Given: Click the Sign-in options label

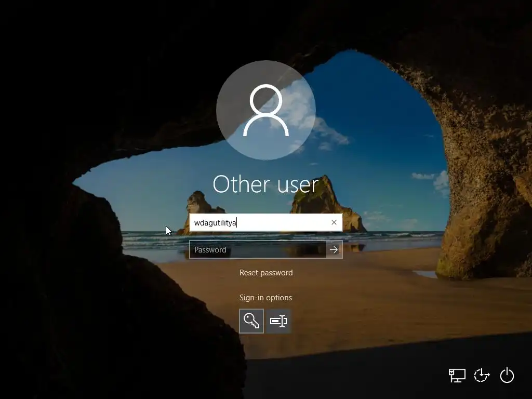Looking at the screenshot, I should coord(265,298).
